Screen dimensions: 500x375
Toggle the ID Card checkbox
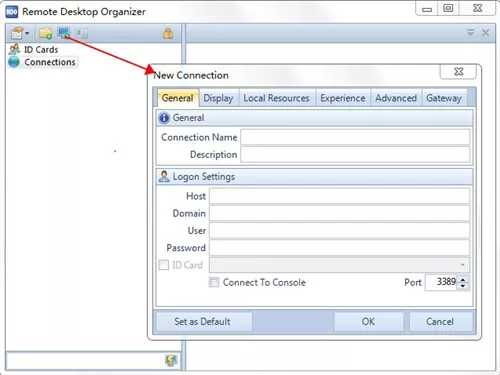pos(164,265)
